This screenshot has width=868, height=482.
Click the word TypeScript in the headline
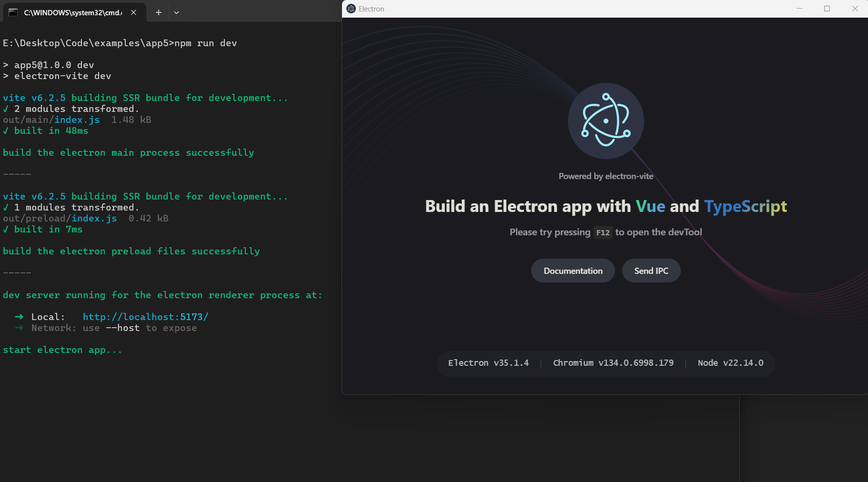pyautogui.click(x=745, y=206)
